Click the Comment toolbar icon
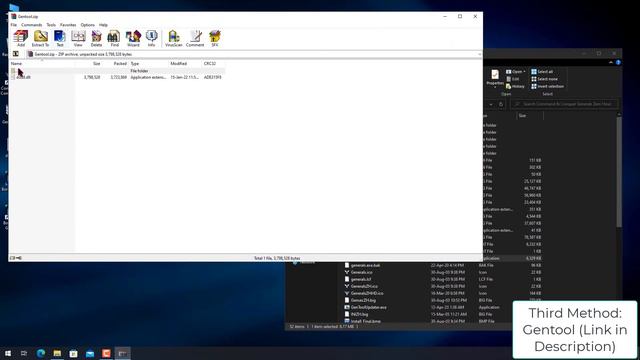 [x=195, y=38]
